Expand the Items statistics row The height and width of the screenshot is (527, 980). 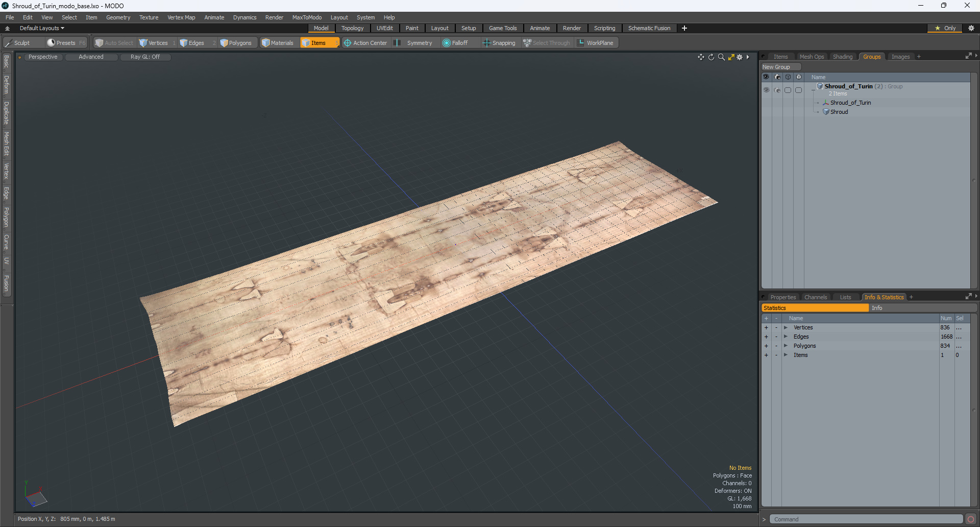[x=786, y=355]
